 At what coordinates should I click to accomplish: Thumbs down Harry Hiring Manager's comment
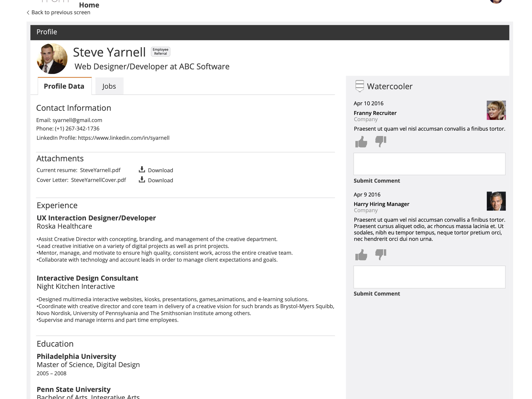pyautogui.click(x=381, y=255)
